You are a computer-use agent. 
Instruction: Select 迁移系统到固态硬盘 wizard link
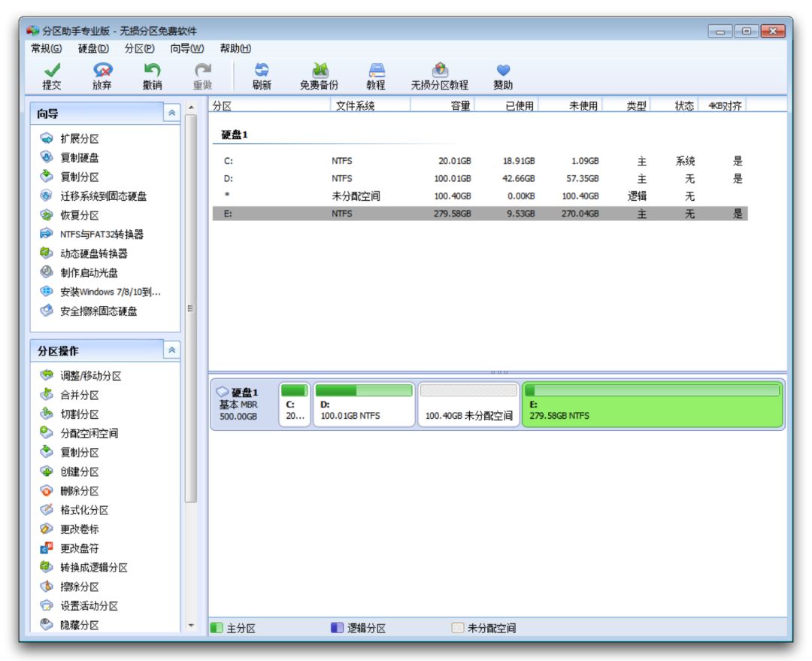[103, 196]
